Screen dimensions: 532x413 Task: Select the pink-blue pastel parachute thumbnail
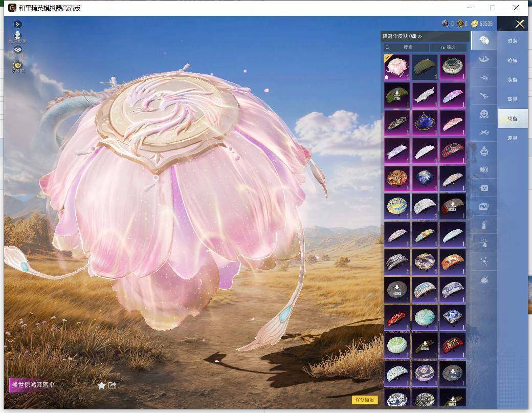click(453, 95)
